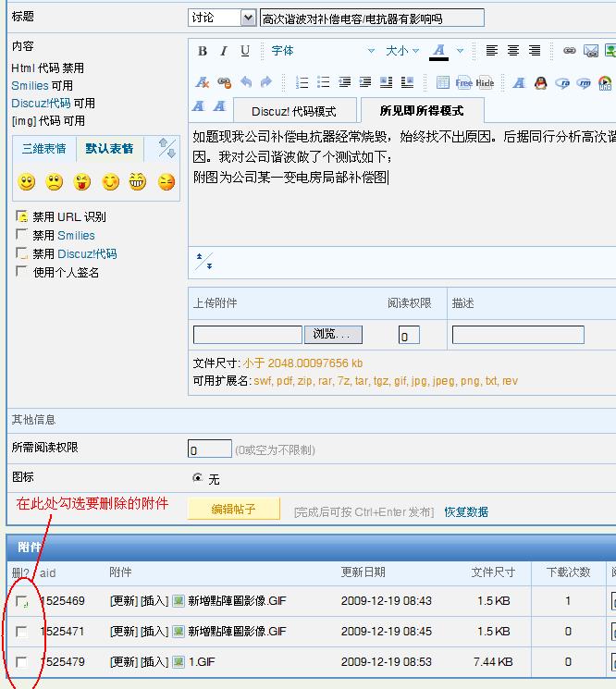Viewport: 616px width, 689px height.
Task: Redo the last edit
Action: tap(266, 81)
